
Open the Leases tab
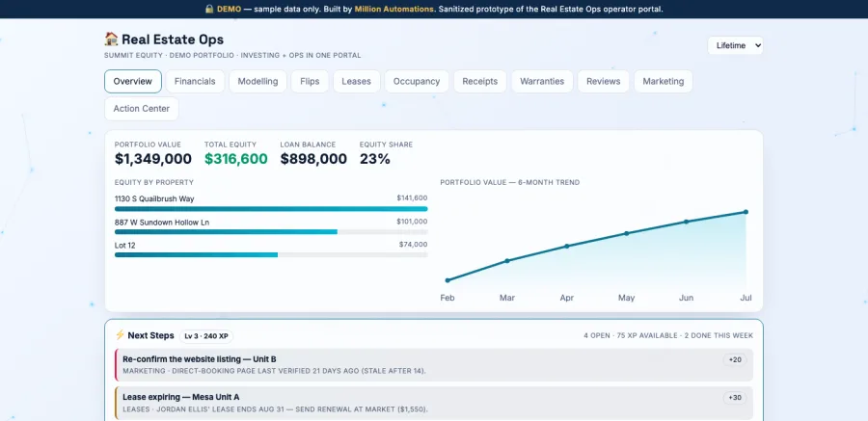[357, 81]
